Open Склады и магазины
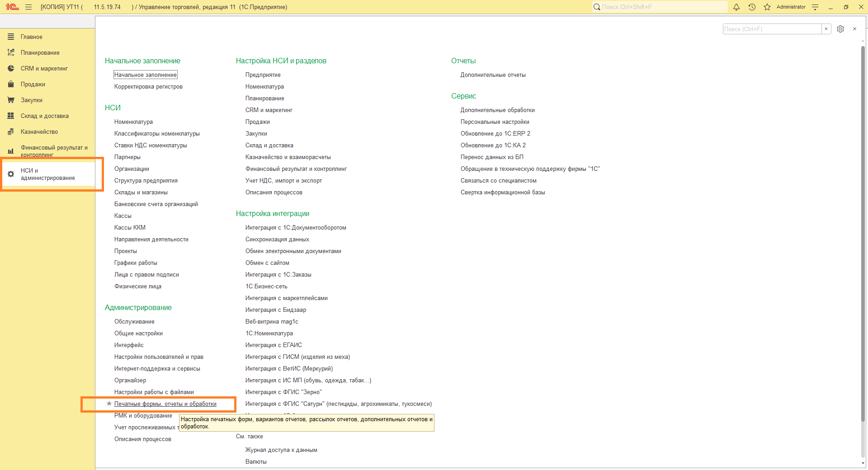The image size is (868, 470). click(x=141, y=192)
